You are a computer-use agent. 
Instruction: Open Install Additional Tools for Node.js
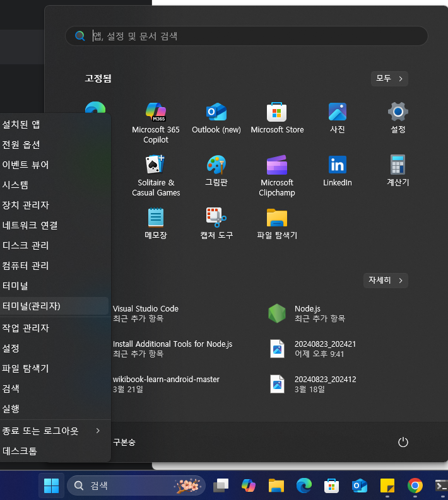(173, 349)
